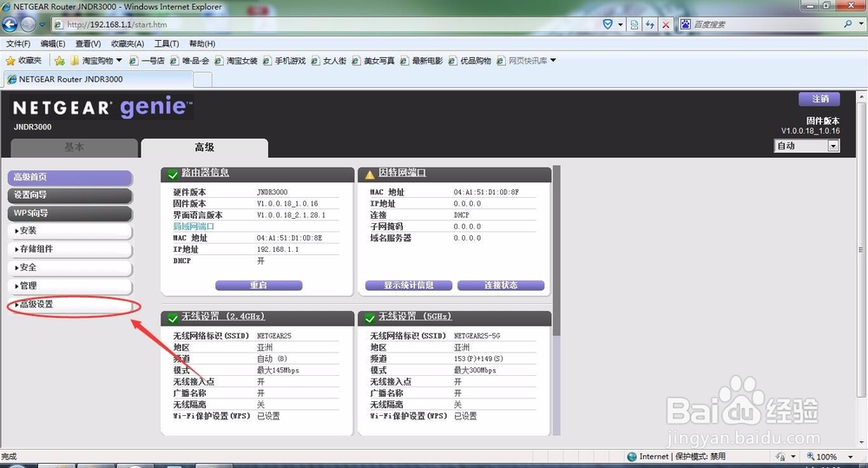Expand the 安装 sidebar section
This screenshot has height=468, width=868.
[x=69, y=230]
